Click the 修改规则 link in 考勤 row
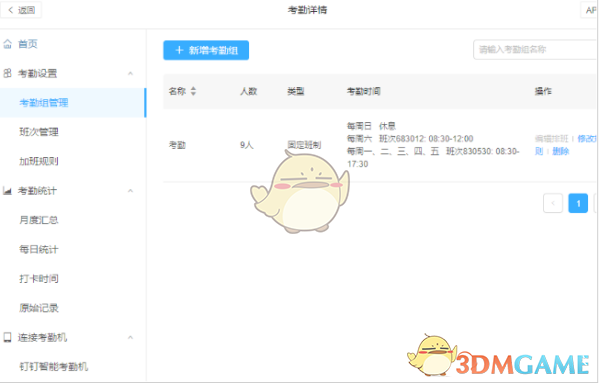The width and height of the screenshot is (600, 383). (587, 139)
